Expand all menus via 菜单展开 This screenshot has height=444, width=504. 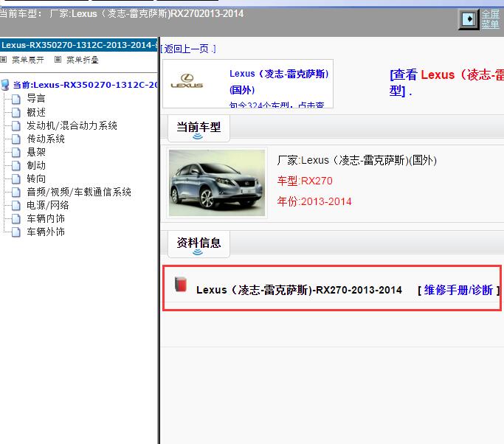[x=27, y=60]
